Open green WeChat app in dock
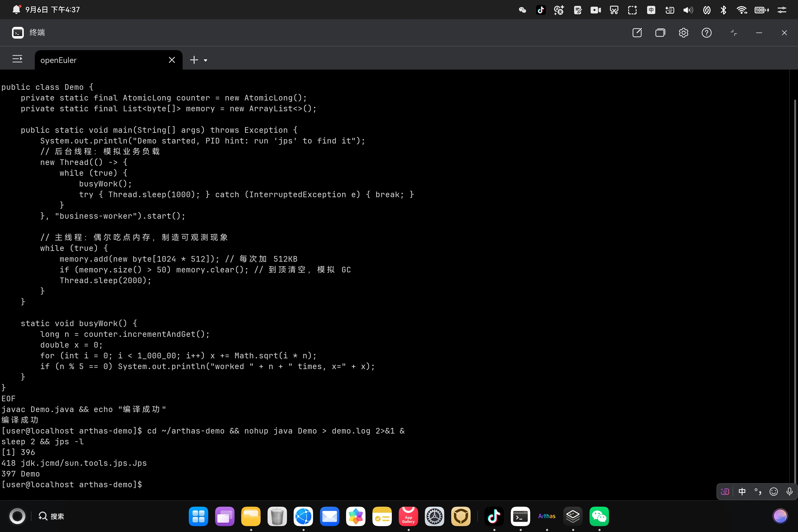The width and height of the screenshot is (798, 532). coord(599,516)
